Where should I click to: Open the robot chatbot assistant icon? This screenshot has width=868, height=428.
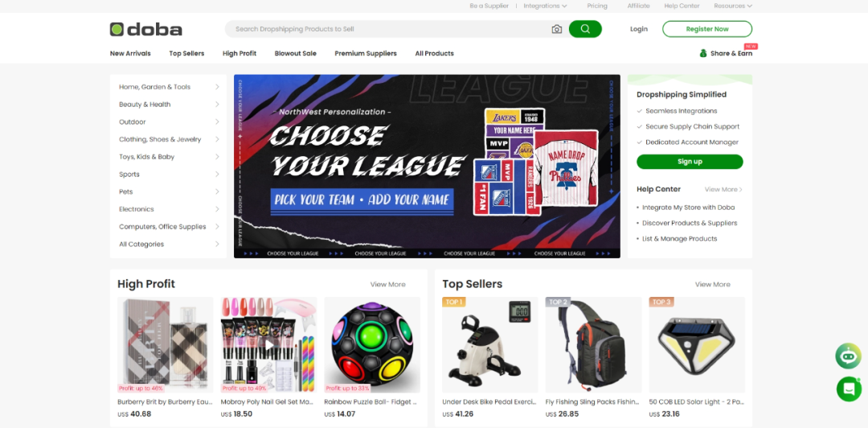(848, 356)
